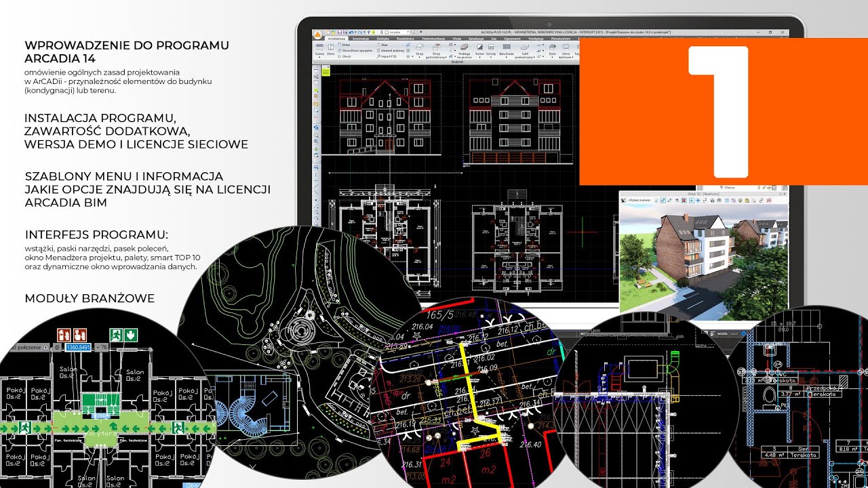Image resolution: width=868 pixels, height=488 pixels.
Task: Click the yellow project manager button
Action: [x=325, y=70]
